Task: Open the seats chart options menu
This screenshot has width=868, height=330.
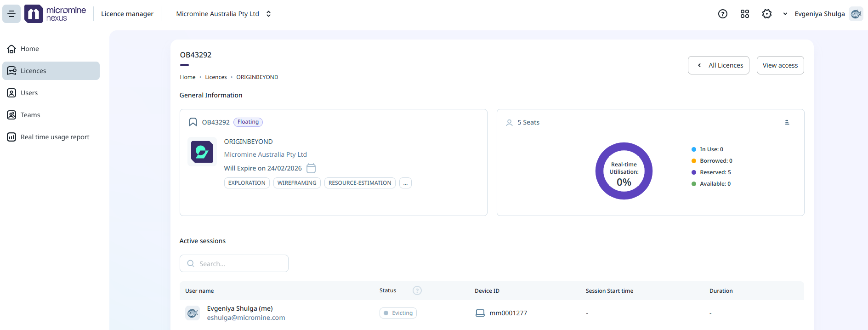Action: coord(787,122)
